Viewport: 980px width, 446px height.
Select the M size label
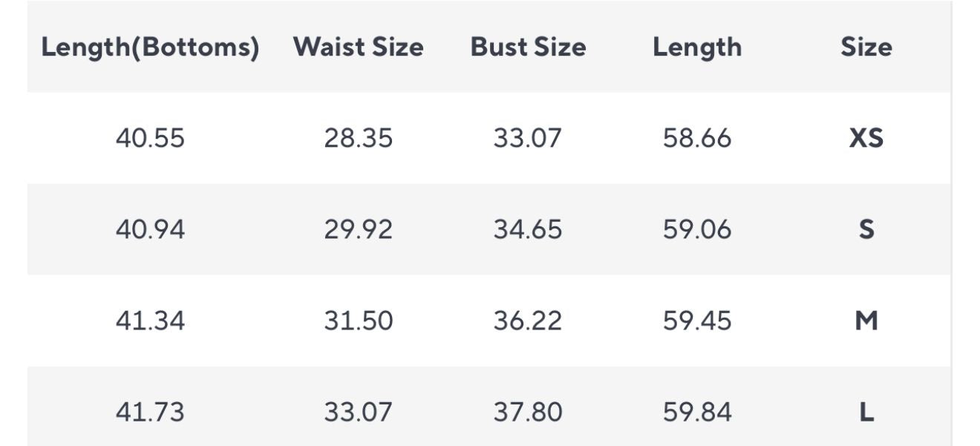point(866,321)
